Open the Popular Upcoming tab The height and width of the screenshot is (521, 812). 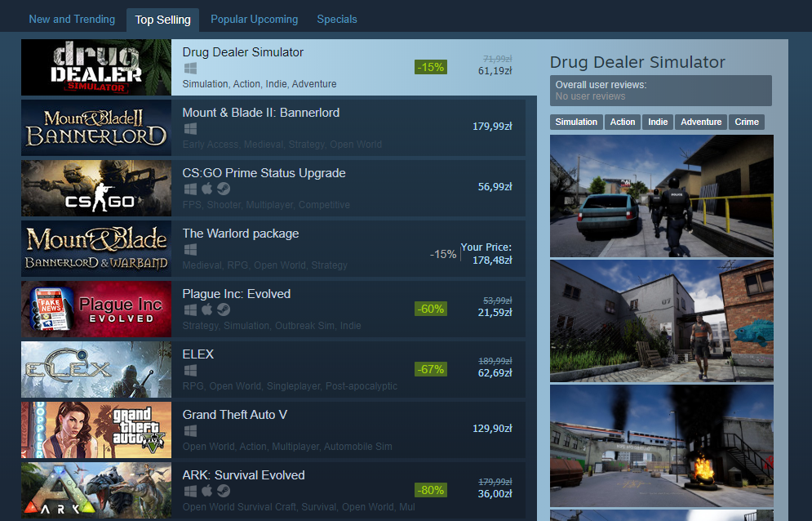coord(255,19)
